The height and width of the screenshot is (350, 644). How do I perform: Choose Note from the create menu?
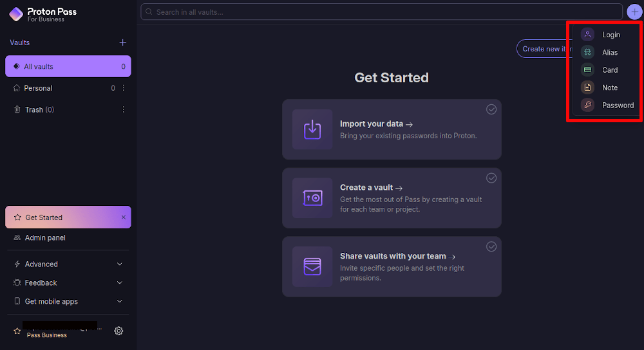607,87
